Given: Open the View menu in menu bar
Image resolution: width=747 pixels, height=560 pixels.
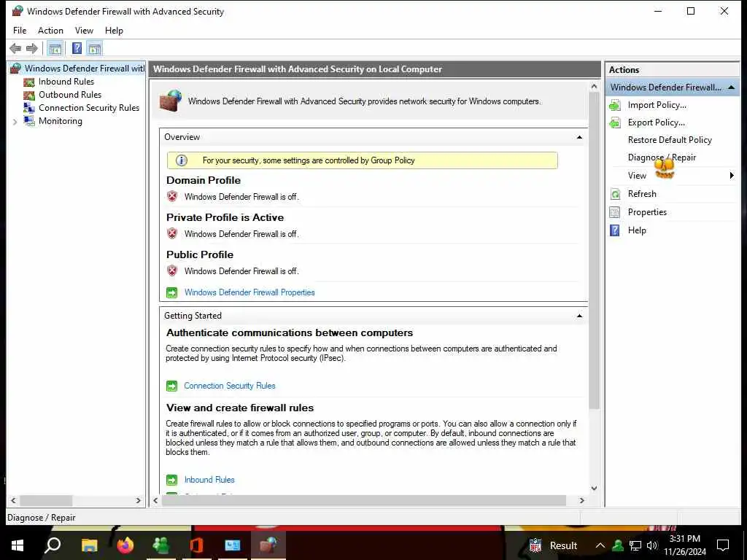Looking at the screenshot, I should pos(84,31).
